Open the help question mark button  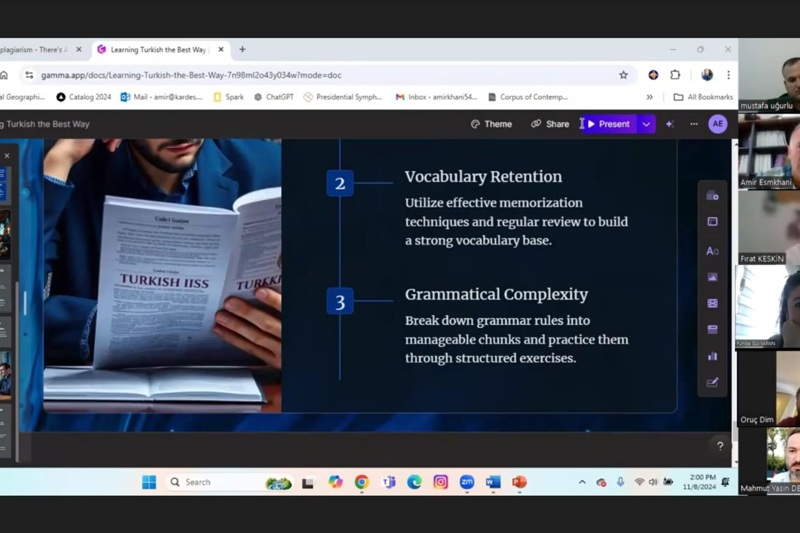tap(719, 446)
